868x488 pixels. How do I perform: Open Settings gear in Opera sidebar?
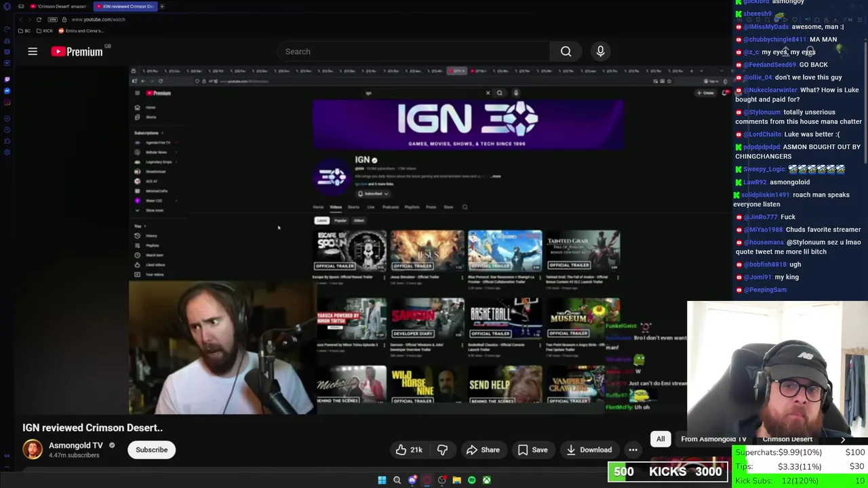7,152
